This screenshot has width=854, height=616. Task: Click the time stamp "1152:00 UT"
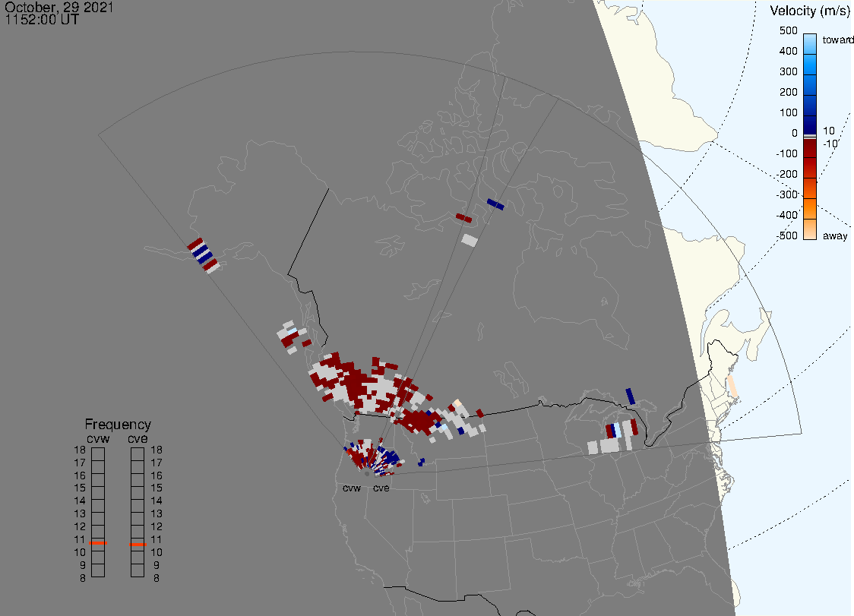(x=42, y=20)
